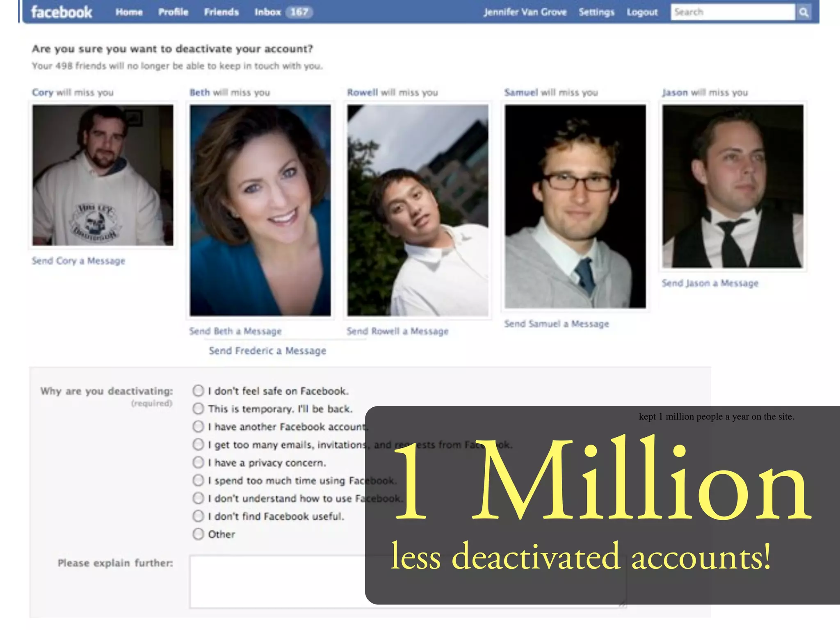Click Send Beth a Message
The width and height of the screenshot is (840, 630).
(235, 331)
